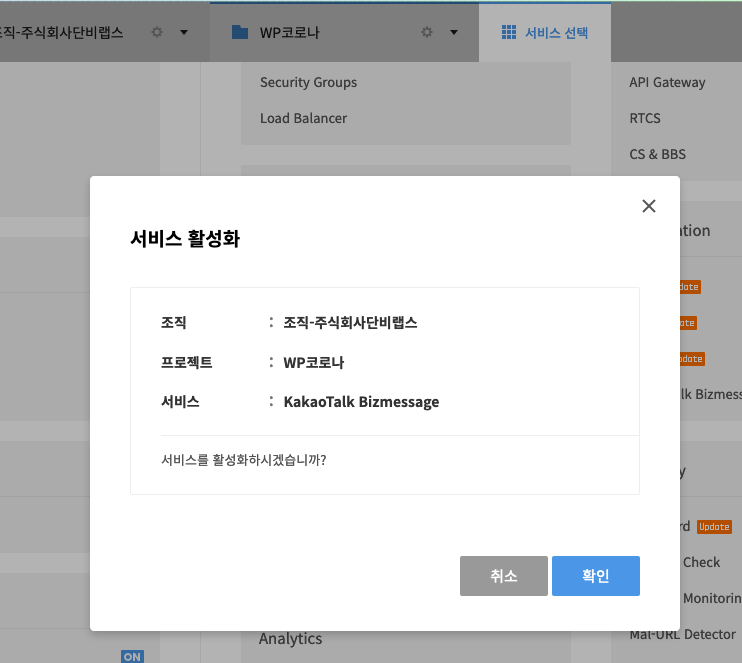This screenshot has width=742, height=663.
Task: Select the WP코로나 project tab
Action: [x=344, y=33]
